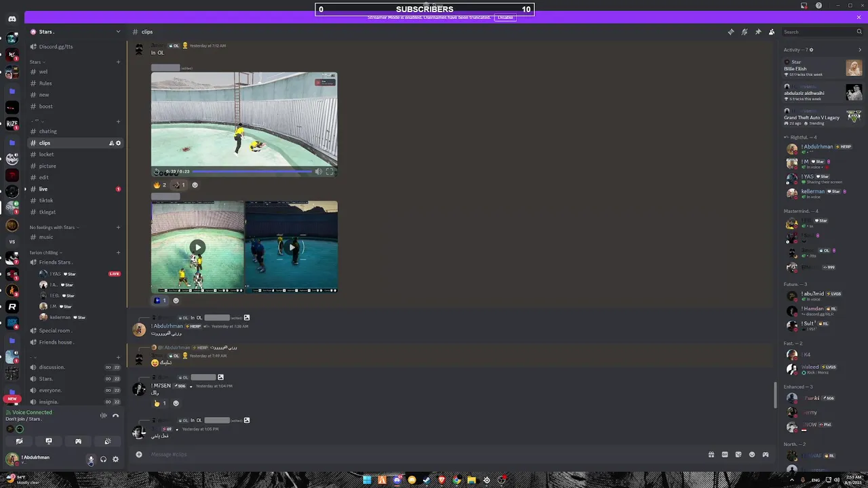Select the tklegat channel

click(x=75, y=212)
